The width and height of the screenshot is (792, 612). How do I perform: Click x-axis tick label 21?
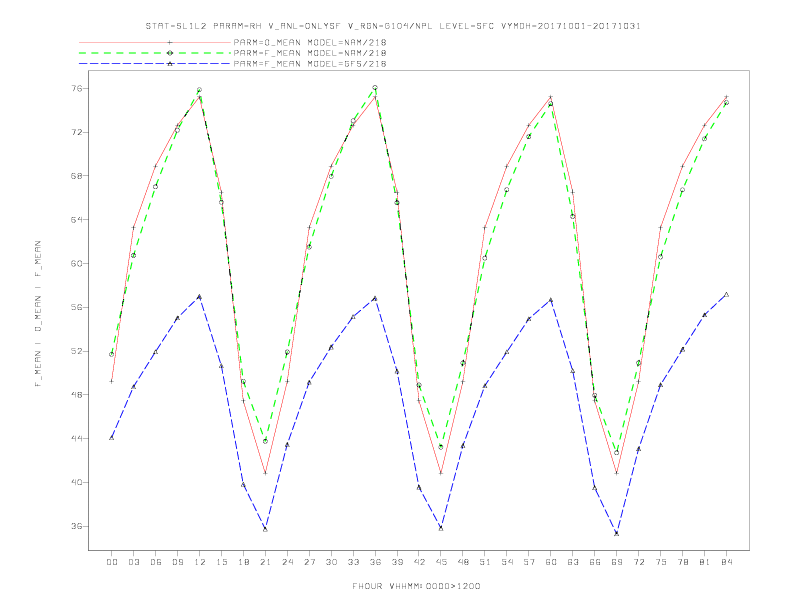266,562
